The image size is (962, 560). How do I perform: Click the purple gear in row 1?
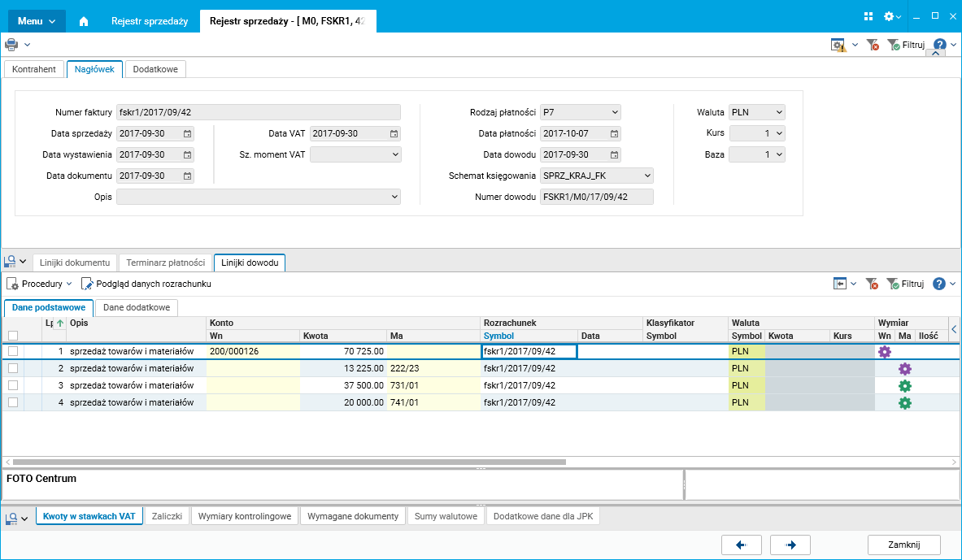pos(885,352)
